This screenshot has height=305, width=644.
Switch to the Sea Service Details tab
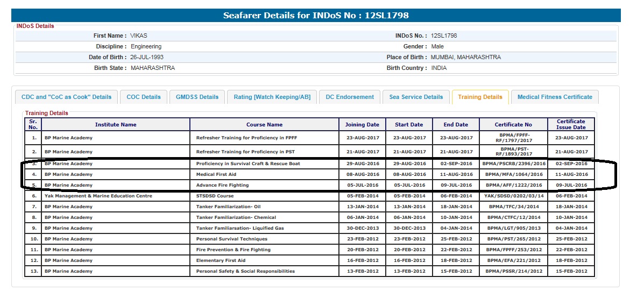[x=416, y=97]
